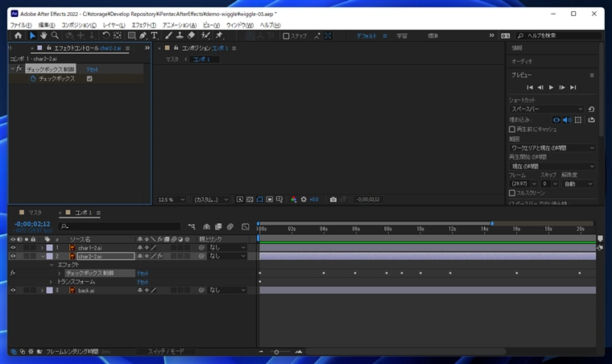Switch to the デフォルト workspace
The image size is (612, 364).
click(x=366, y=36)
